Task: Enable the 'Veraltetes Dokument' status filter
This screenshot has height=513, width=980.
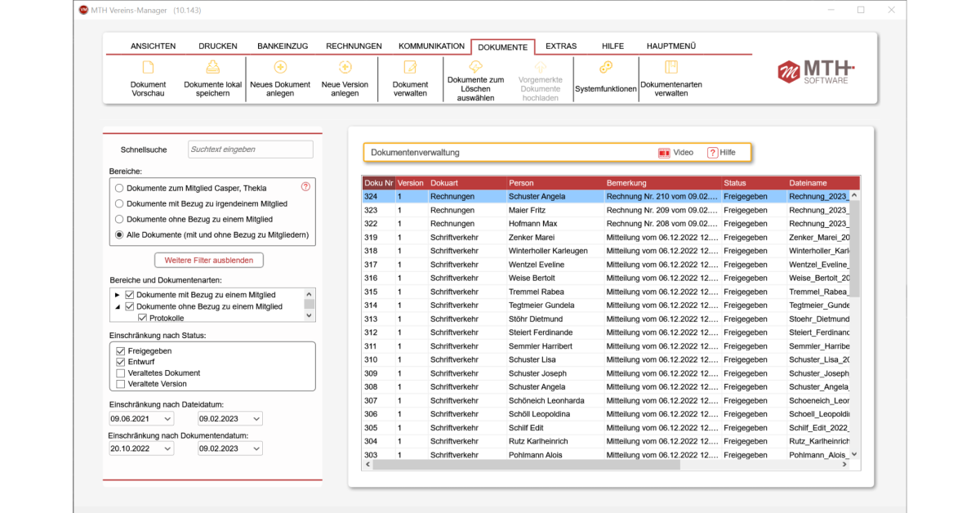Action: [121, 373]
